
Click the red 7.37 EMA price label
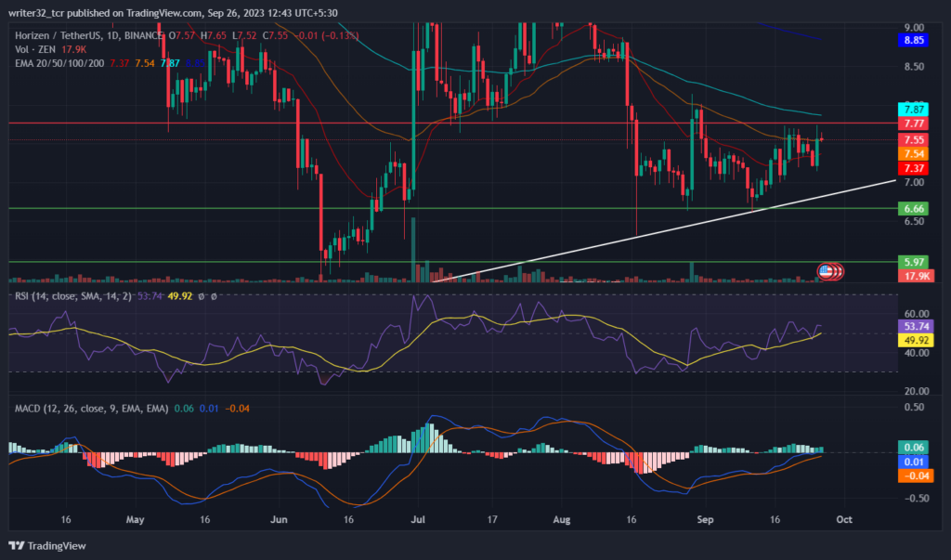tap(914, 168)
